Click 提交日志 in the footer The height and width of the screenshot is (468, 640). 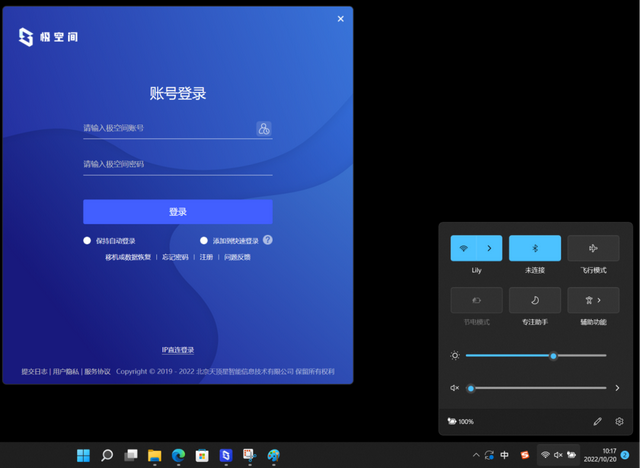click(x=34, y=372)
